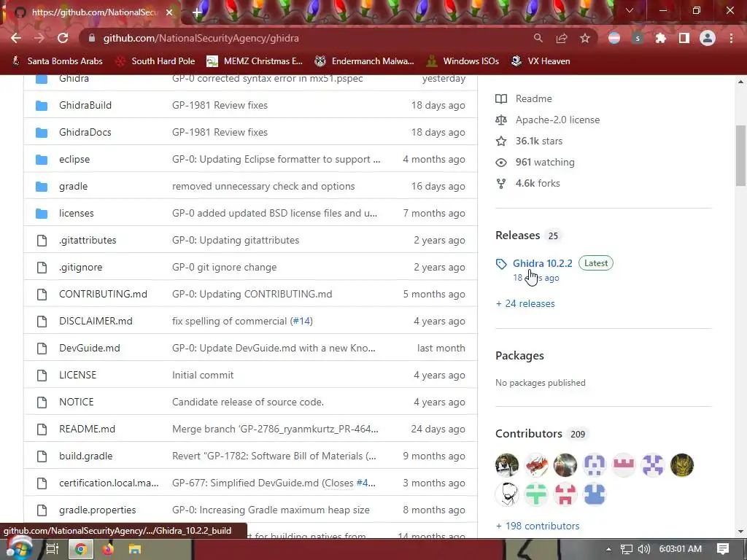Open the .gitignore file
This screenshot has width=747, height=560.
(x=80, y=267)
